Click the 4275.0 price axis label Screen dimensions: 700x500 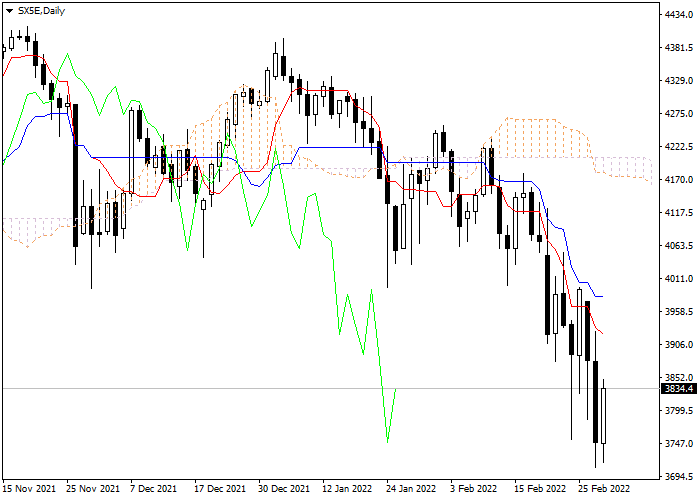coord(679,114)
